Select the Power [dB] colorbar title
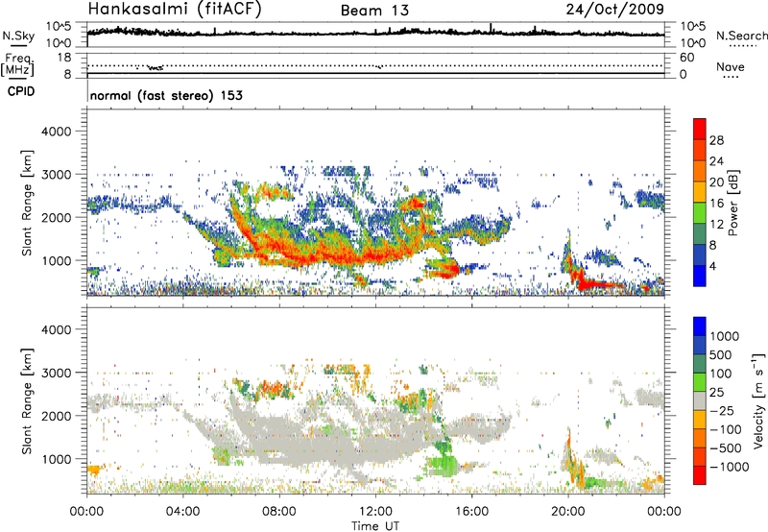 pyautogui.click(x=732, y=203)
